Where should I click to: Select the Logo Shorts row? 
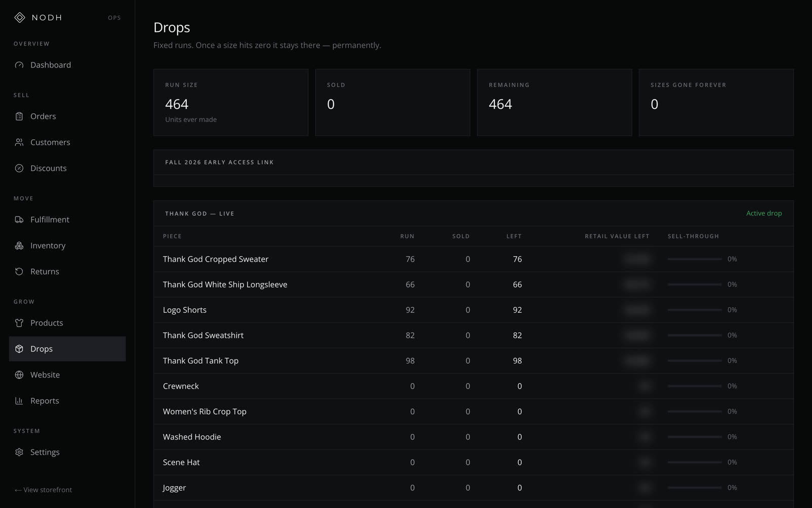(x=473, y=310)
